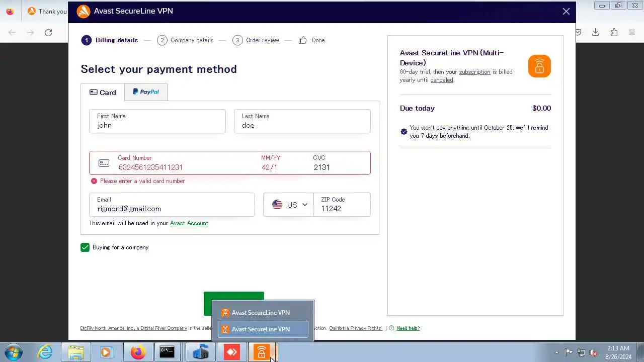Screen dimensions: 644x362
Task: Open the Windows Start menu
Action: 13,352
